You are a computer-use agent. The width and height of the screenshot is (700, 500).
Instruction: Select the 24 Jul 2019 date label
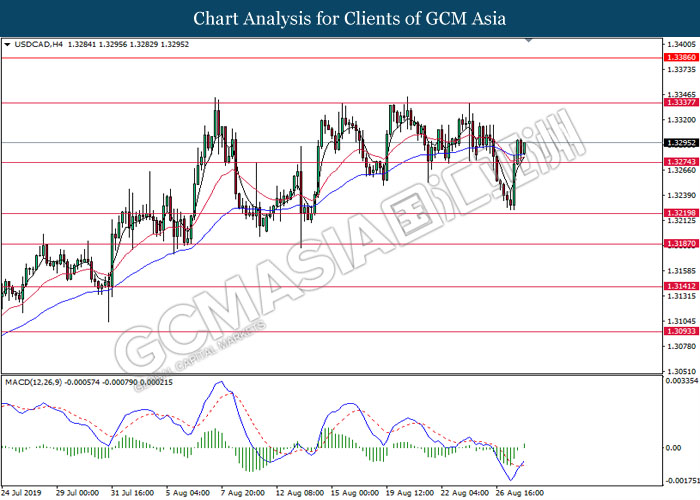point(22,492)
